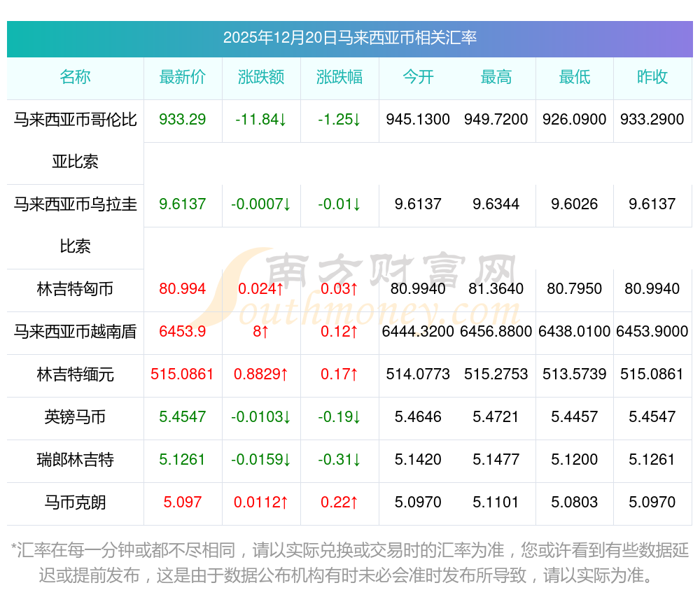
Task: Open the 林吉特缅元 row name
Action: tap(75, 374)
